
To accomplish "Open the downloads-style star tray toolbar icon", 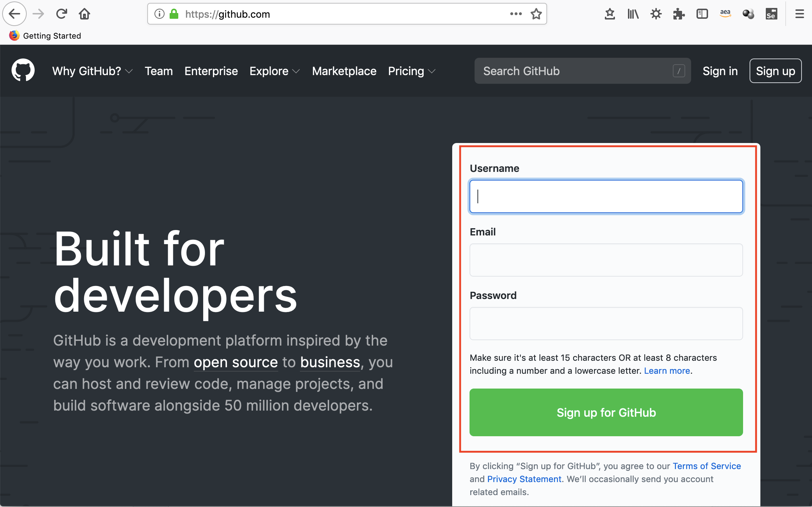I will (610, 14).
